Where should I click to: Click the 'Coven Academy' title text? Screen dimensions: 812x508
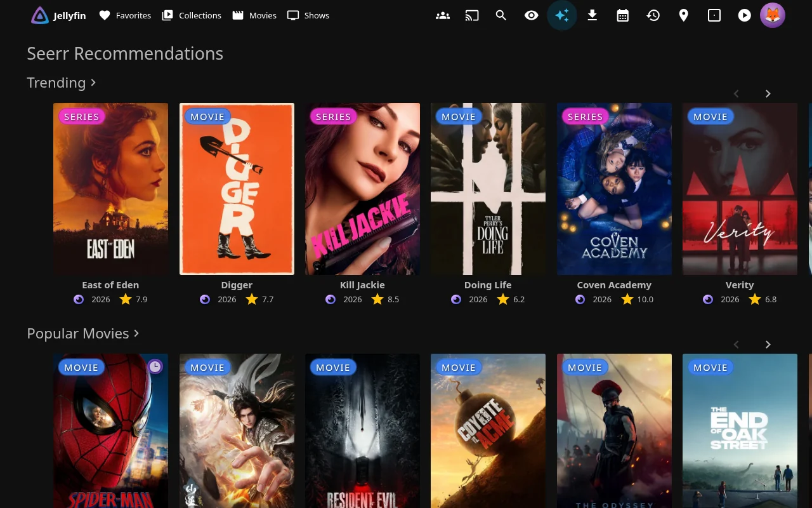[x=614, y=285]
